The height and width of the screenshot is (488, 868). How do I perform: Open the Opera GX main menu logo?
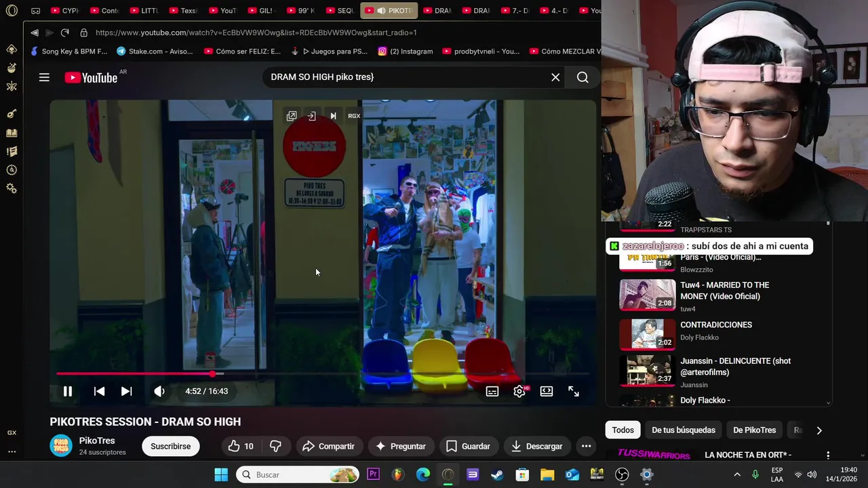[12, 11]
